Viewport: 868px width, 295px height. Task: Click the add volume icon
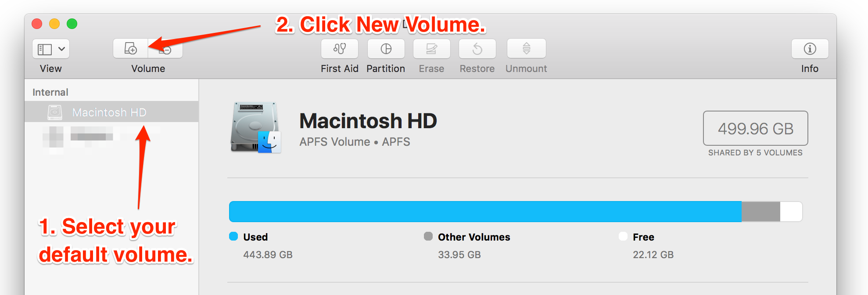pyautogui.click(x=130, y=48)
